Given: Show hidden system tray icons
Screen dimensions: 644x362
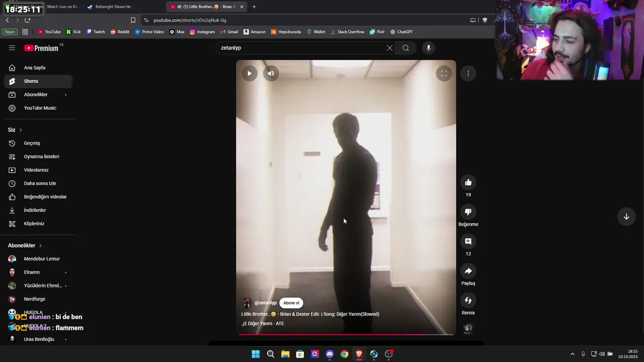Looking at the screenshot, I should [572, 354].
